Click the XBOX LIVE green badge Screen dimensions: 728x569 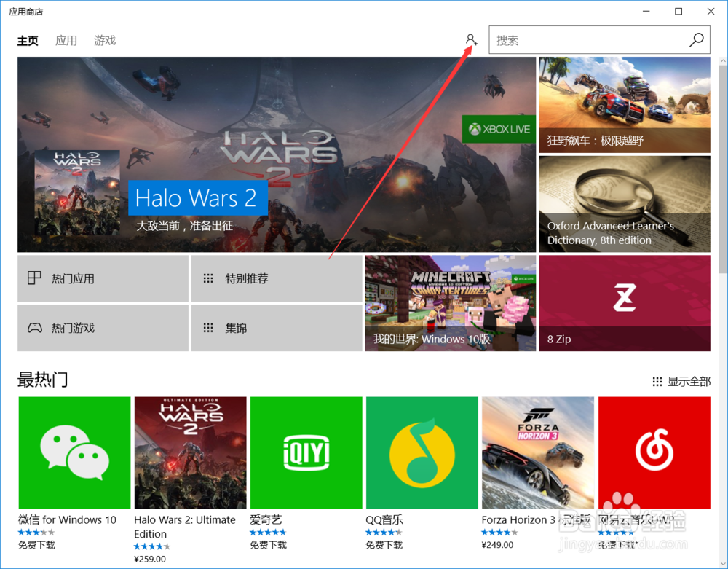tap(499, 129)
